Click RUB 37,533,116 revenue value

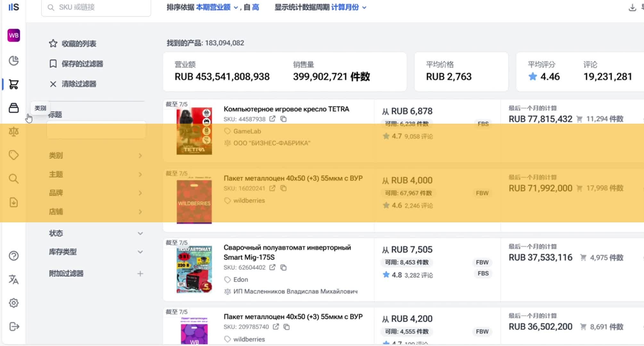coord(541,257)
